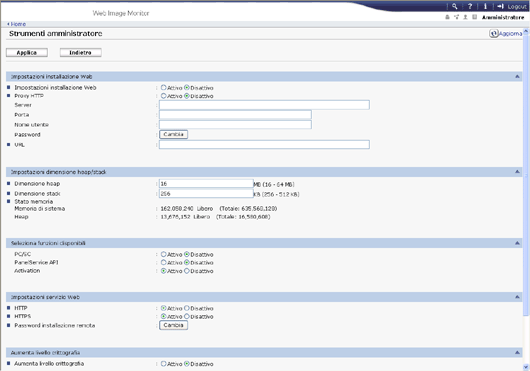This screenshot has height=371, width=530.
Task: Click the Dimensione stack field
Action: 206,194
